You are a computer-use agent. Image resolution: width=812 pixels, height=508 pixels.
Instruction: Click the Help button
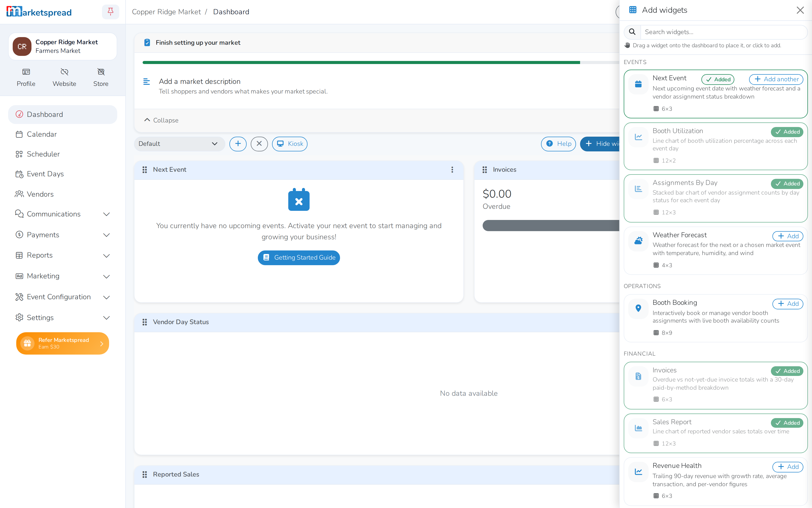coord(558,144)
